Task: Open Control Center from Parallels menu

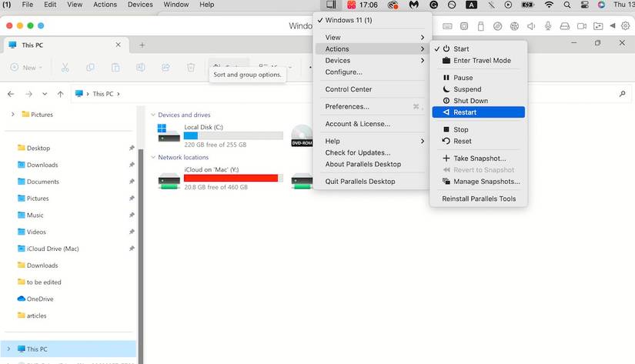Action: click(373, 89)
